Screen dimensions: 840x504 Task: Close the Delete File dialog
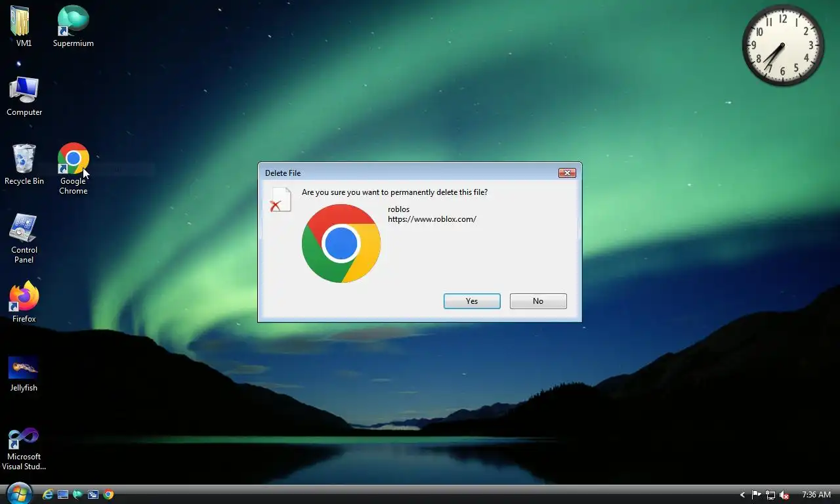click(567, 173)
